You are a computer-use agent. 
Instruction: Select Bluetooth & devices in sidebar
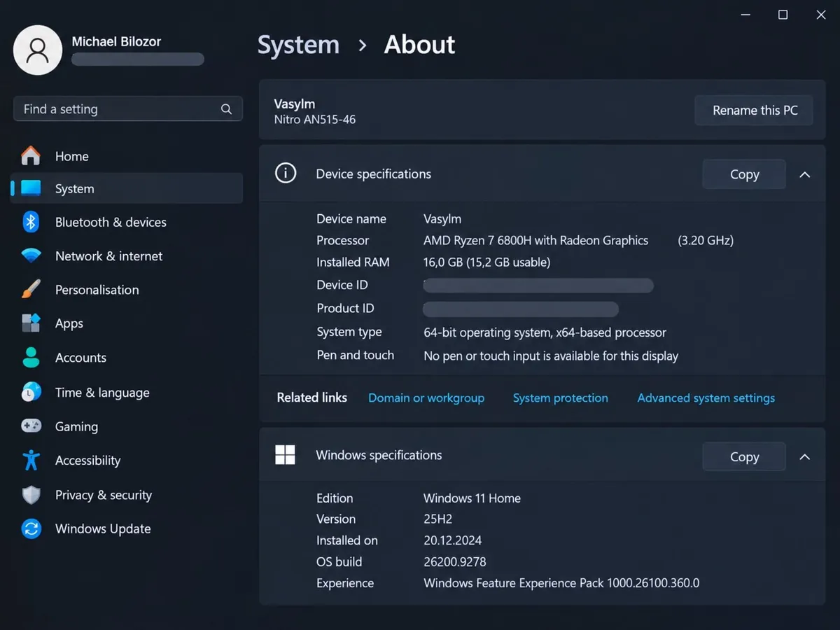(127, 222)
